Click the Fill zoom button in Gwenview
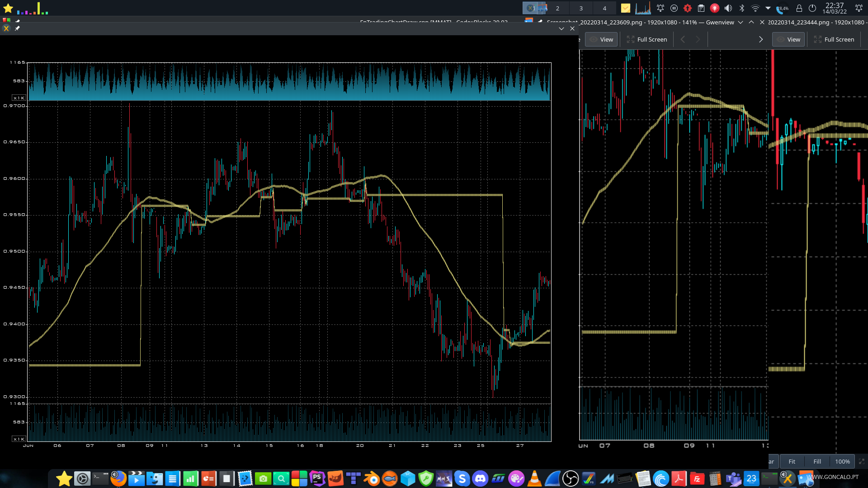 (817, 461)
